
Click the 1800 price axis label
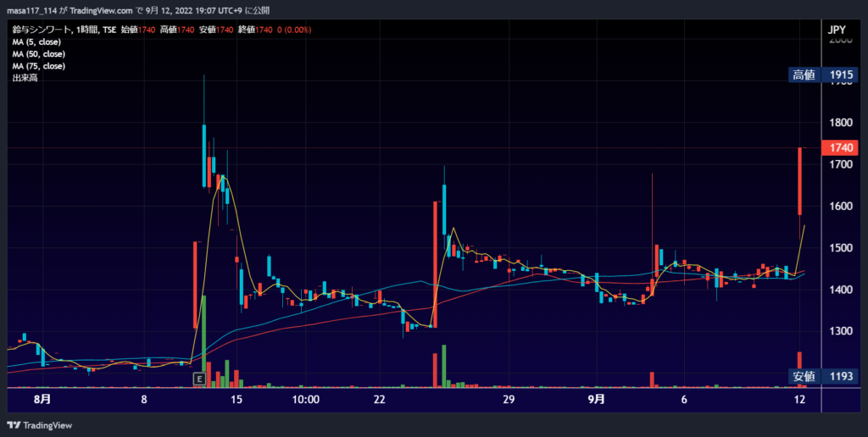(x=839, y=122)
